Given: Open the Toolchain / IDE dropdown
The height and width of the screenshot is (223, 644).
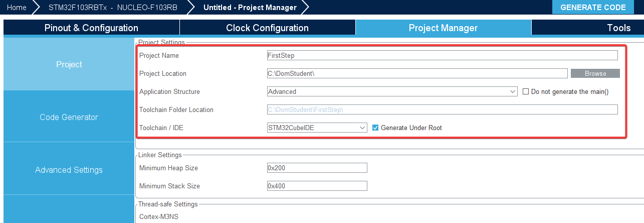Looking at the screenshot, I should click(x=317, y=128).
